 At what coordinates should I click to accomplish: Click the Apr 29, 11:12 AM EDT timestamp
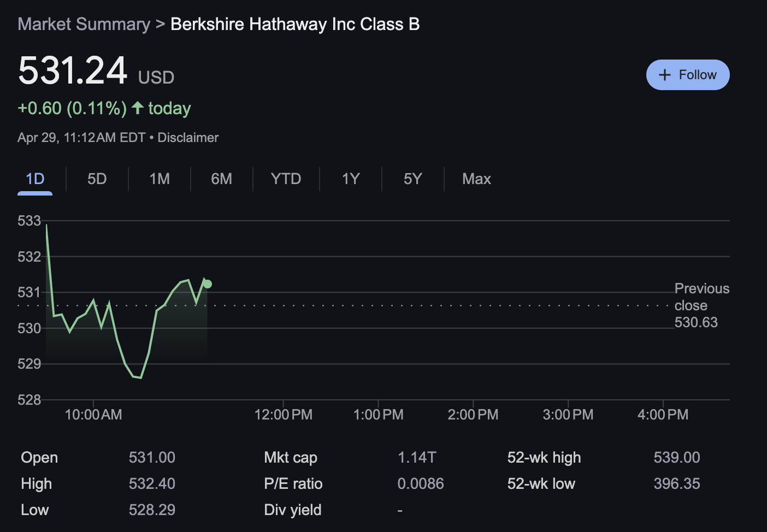81,138
